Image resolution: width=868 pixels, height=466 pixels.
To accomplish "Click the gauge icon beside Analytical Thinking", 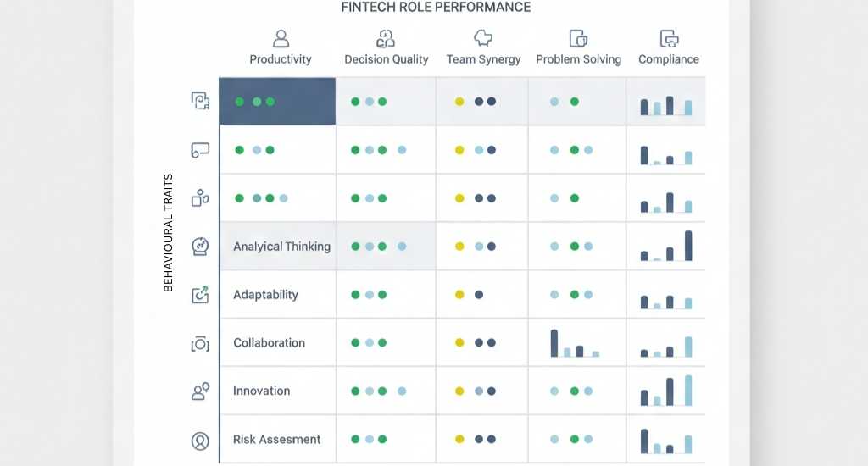I will click(x=200, y=247).
